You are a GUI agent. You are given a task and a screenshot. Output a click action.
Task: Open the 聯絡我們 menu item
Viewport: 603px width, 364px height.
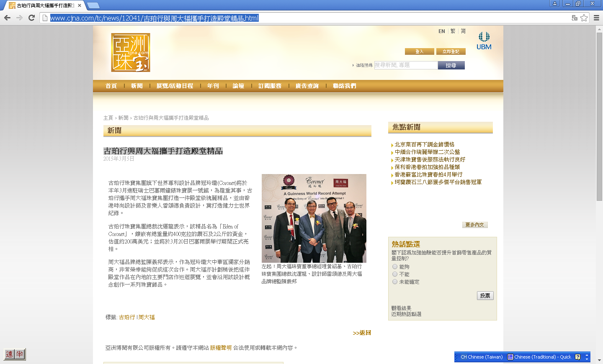[x=345, y=86]
